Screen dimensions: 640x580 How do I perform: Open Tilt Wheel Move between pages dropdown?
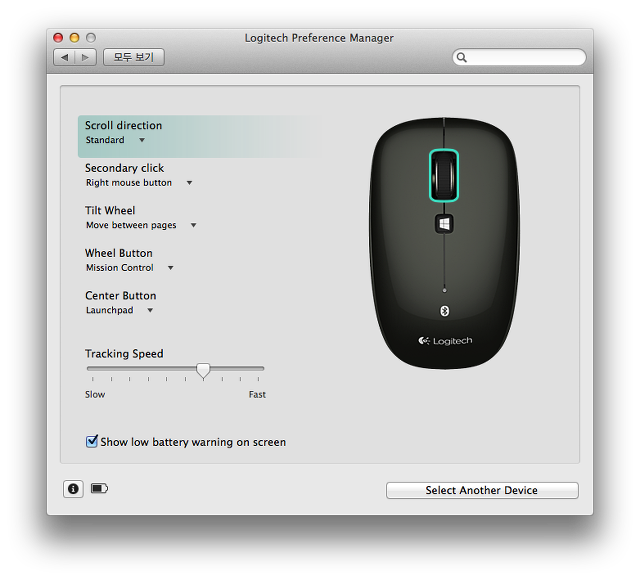[x=141, y=225]
